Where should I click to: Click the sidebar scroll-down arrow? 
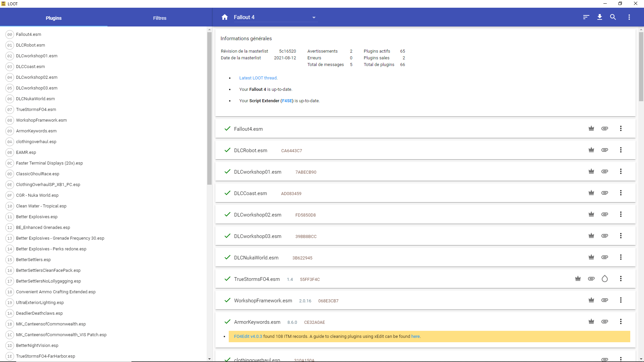209,359
